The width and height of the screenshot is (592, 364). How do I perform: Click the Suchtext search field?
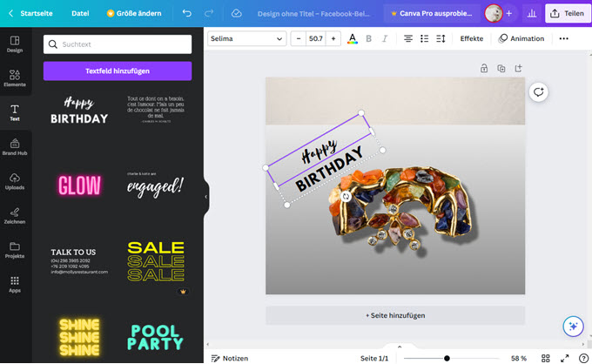pyautogui.click(x=118, y=44)
